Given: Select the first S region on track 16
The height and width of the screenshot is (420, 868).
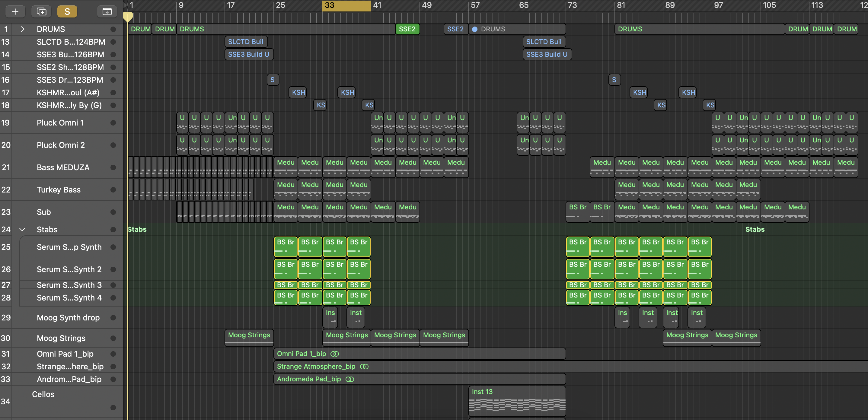Looking at the screenshot, I should click(273, 80).
